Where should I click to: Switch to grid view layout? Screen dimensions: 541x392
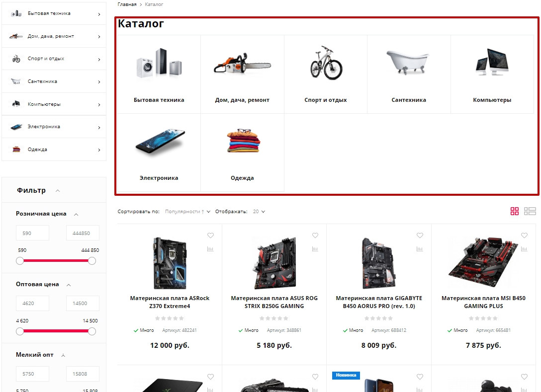[515, 211]
